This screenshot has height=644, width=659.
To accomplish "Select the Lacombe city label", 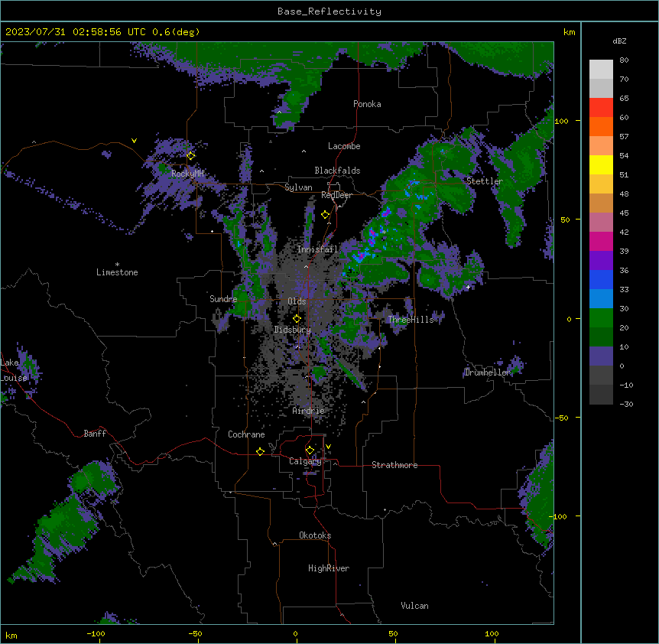I will (344, 146).
